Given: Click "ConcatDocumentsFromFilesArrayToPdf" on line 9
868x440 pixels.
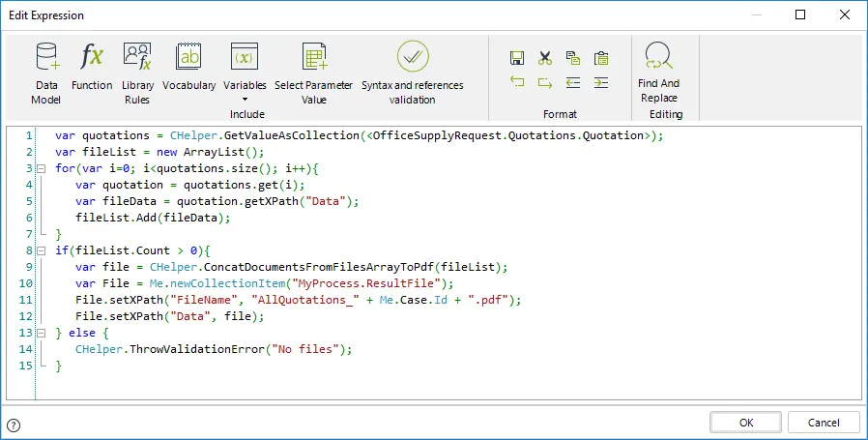Looking at the screenshot, I should [x=318, y=267].
